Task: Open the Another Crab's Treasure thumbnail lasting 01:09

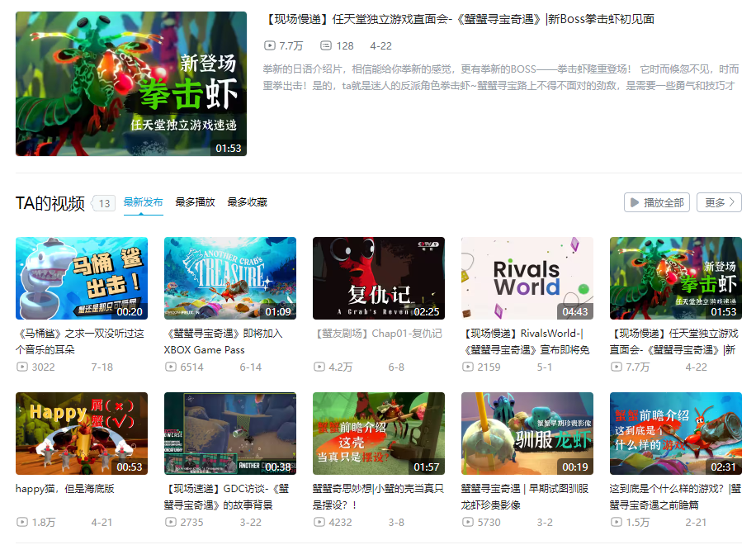Action: (x=230, y=278)
